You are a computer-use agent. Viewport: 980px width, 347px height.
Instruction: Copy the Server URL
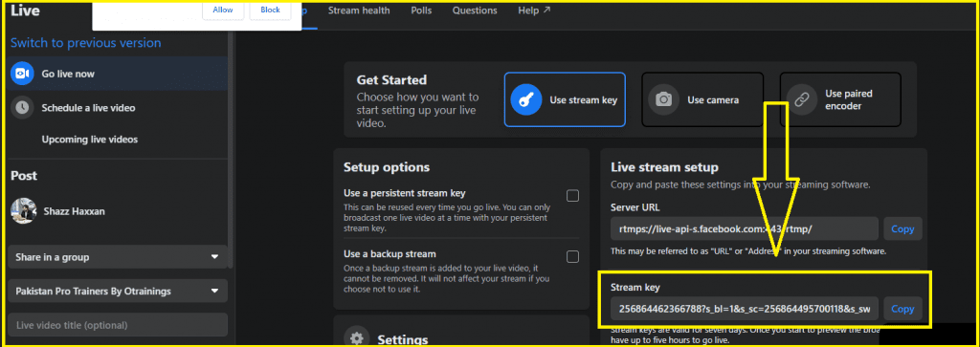[x=902, y=229]
